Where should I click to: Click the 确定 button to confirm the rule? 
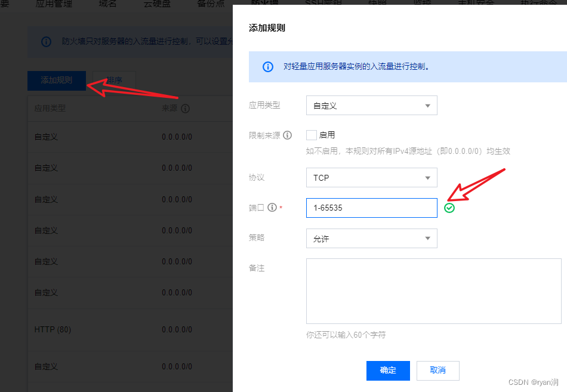tap(388, 371)
